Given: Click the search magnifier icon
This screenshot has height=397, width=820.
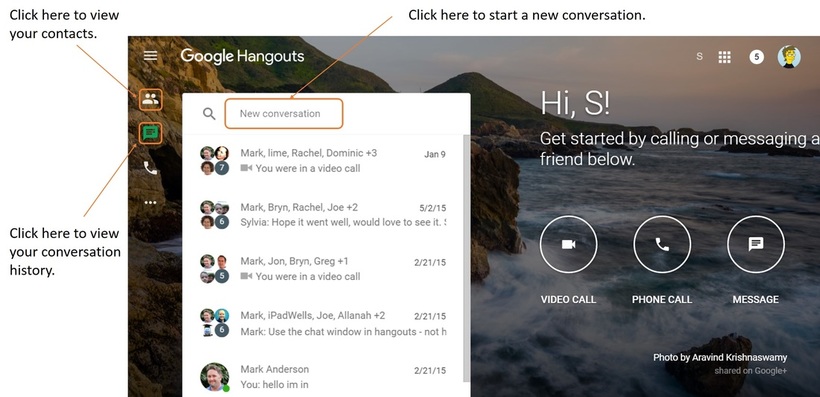Looking at the screenshot, I should coord(209,114).
